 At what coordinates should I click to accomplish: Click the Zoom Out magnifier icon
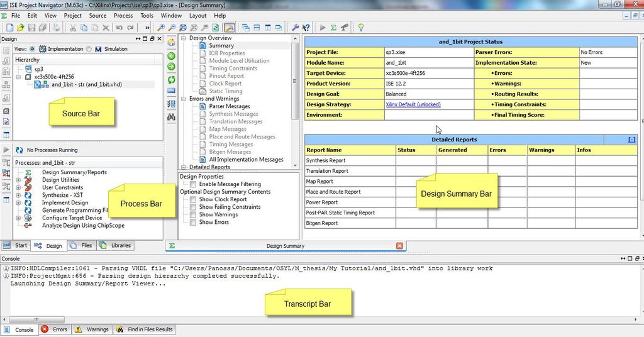coord(172,28)
